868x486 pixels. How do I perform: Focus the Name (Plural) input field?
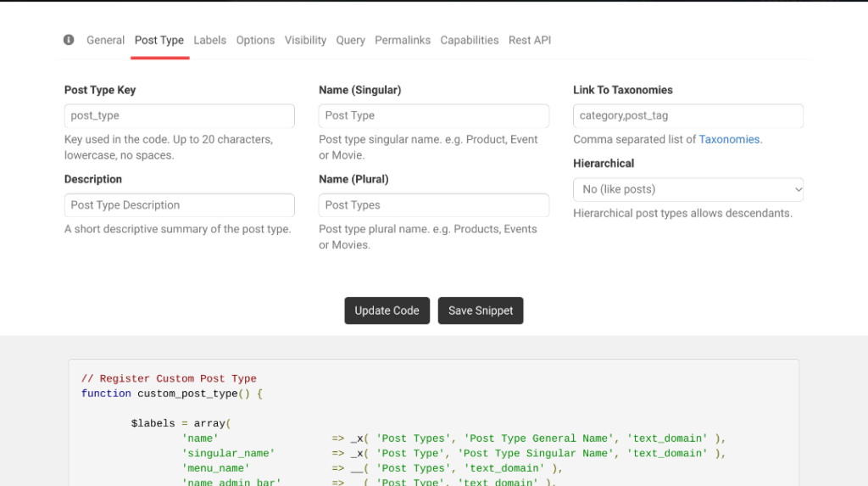[x=434, y=205]
